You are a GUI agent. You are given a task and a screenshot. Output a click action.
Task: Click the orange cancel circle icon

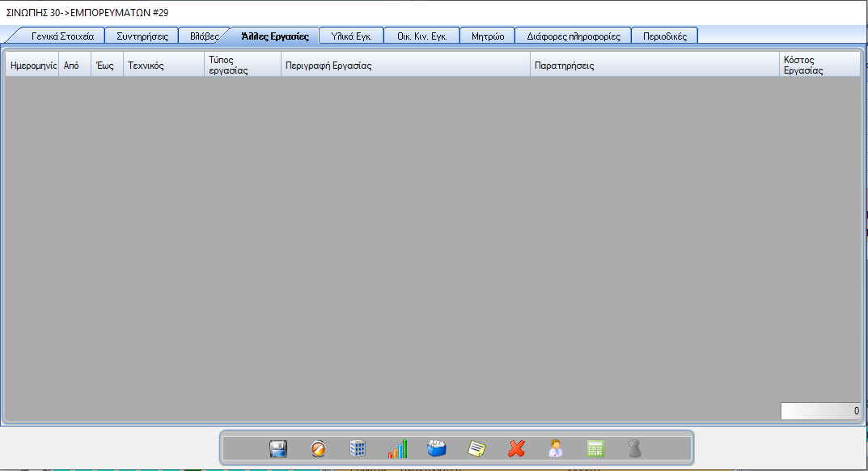coord(318,448)
